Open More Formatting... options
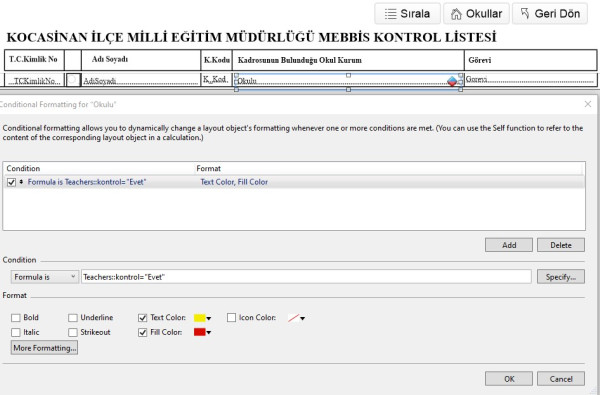The height and width of the screenshot is (395, 600). tap(44, 348)
